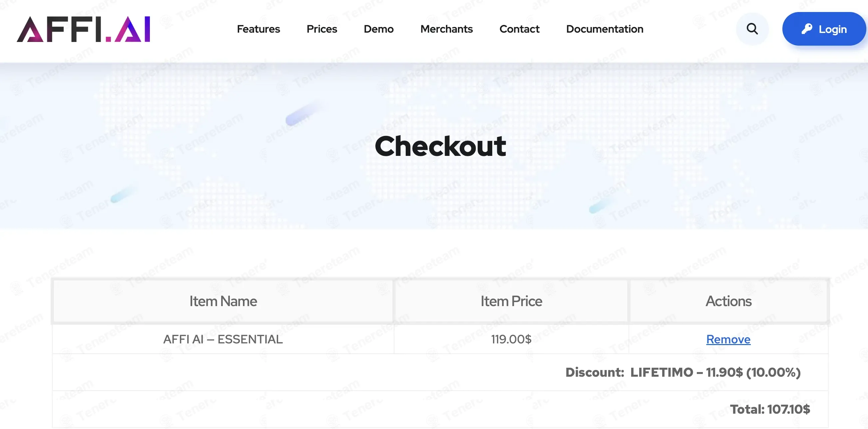Click the Item Price column header
Viewport: 868px width, 429px height.
pos(511,301)
